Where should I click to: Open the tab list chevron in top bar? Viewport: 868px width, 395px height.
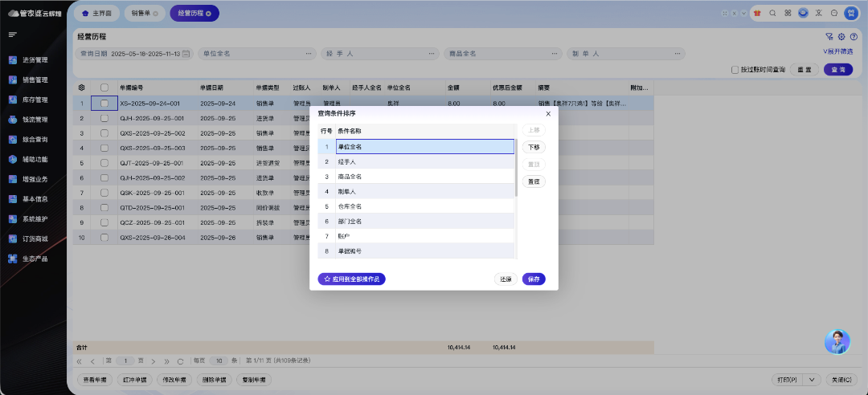click(743, 13)
